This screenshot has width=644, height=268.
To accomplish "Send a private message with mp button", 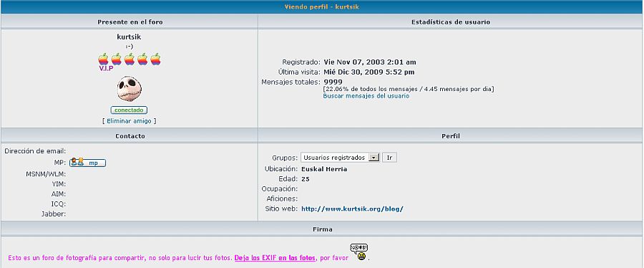I will pos(87,163).
